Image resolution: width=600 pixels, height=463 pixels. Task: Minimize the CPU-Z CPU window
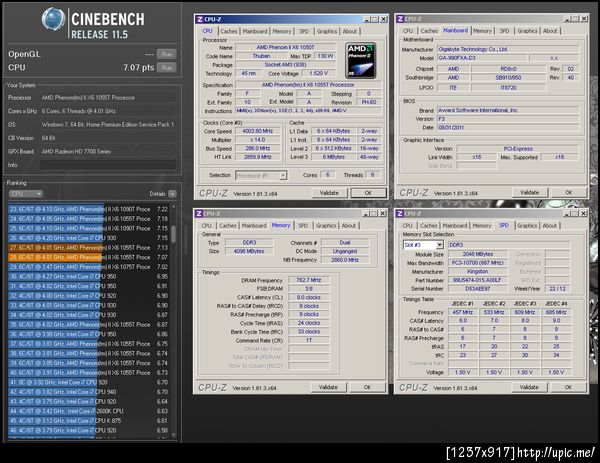367,19
